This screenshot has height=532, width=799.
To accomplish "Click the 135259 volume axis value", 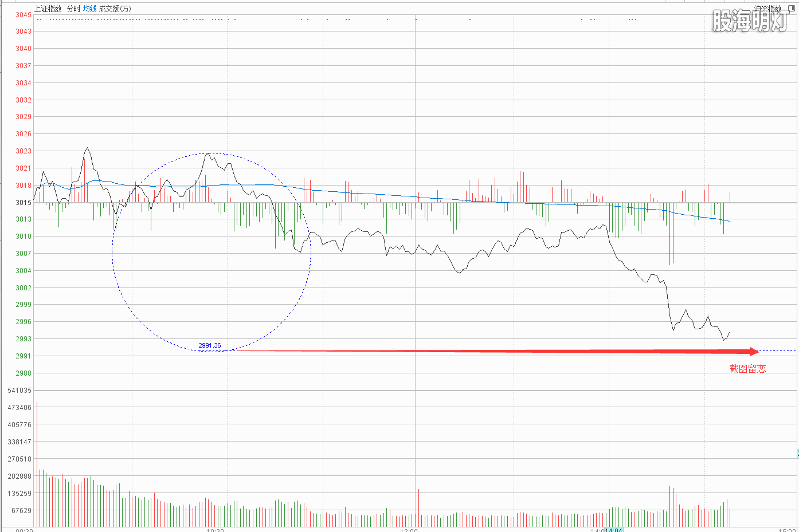I will tap(19, 493).
